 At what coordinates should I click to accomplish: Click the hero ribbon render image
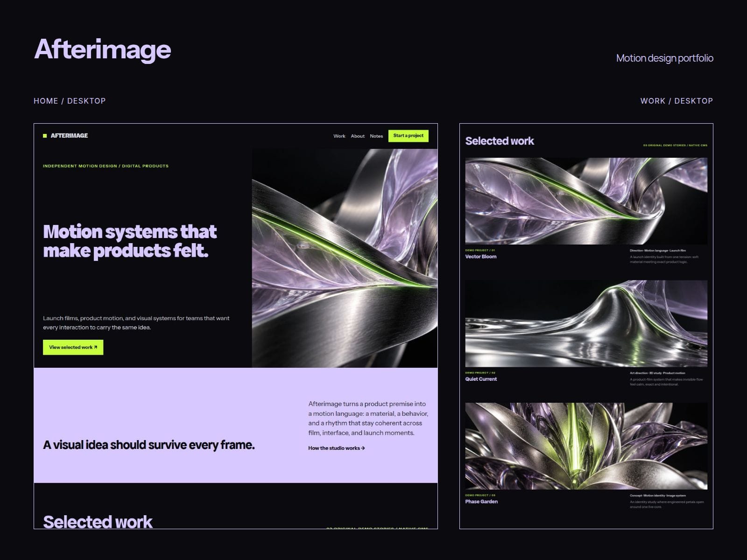click(345, 258)
